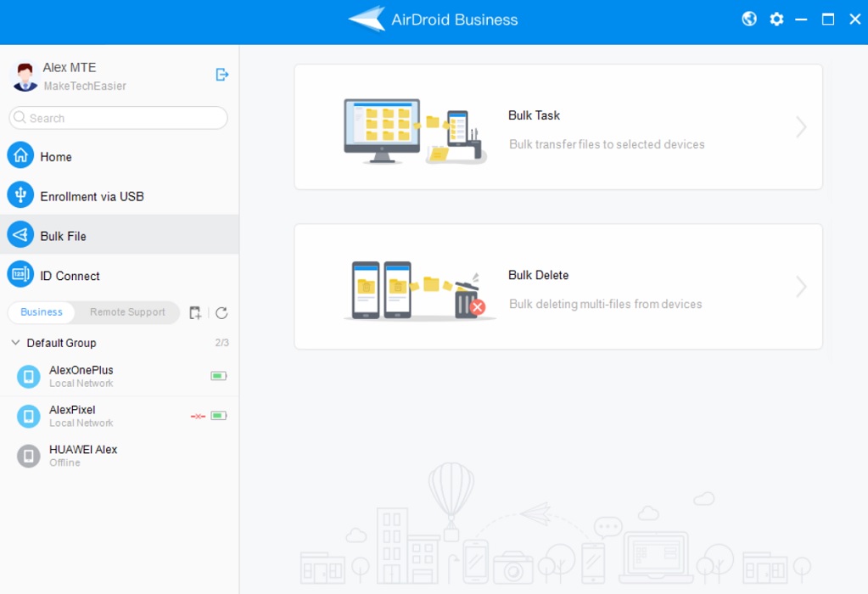This screenshot has width=868, height=594.
Task: Open Bulk Delete with its chevron arrow
Action: (x=800, y=286)
